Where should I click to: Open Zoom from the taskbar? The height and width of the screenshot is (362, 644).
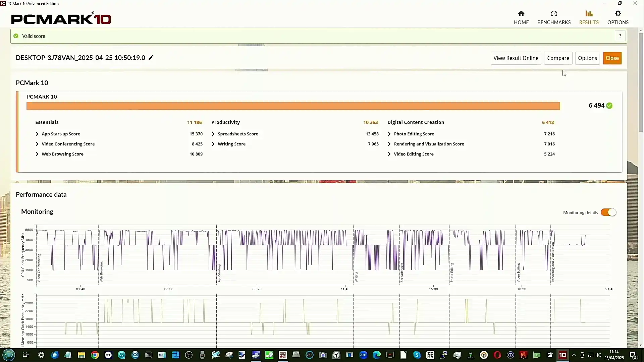tap(363, 355)
